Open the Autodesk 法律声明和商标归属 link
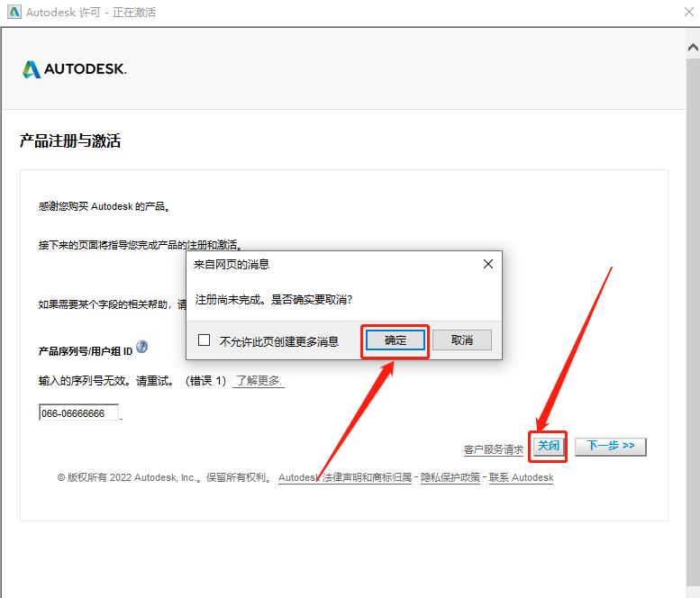This screenshot has height=598, width=700. [345, 477]
